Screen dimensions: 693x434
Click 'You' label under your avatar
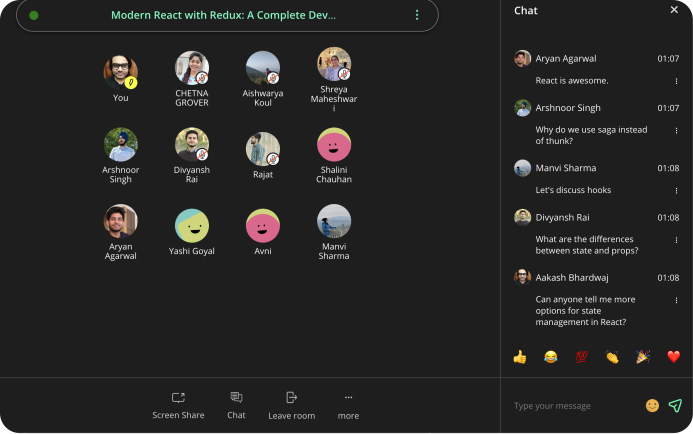121,98
